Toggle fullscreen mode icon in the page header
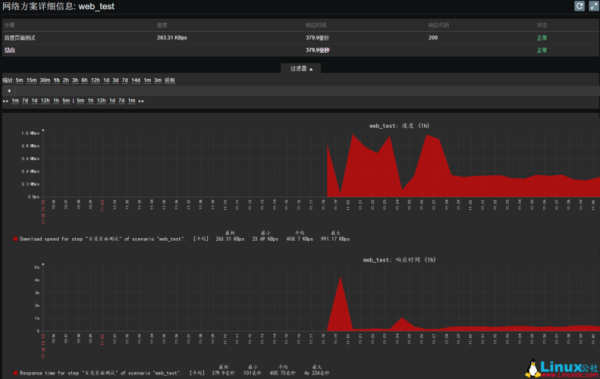Screen dimensions: 600x379 tap(594, 6)
